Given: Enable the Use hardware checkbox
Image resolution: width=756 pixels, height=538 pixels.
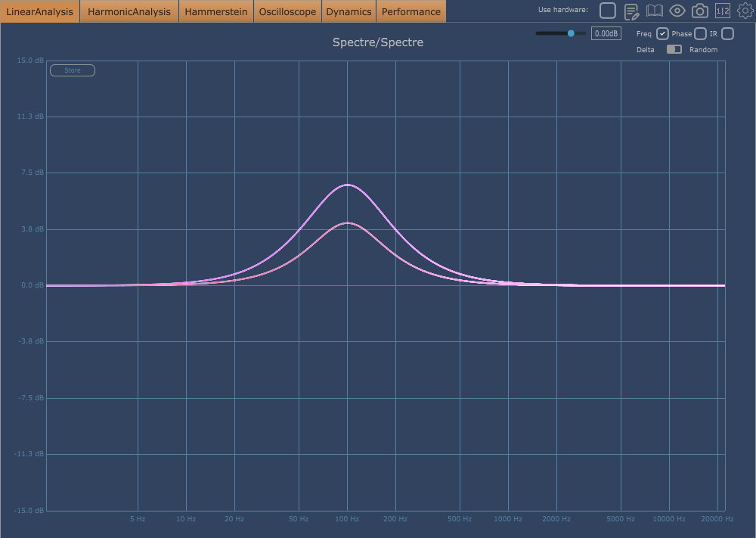Looking at the screenshot, I should click(608, 11).
